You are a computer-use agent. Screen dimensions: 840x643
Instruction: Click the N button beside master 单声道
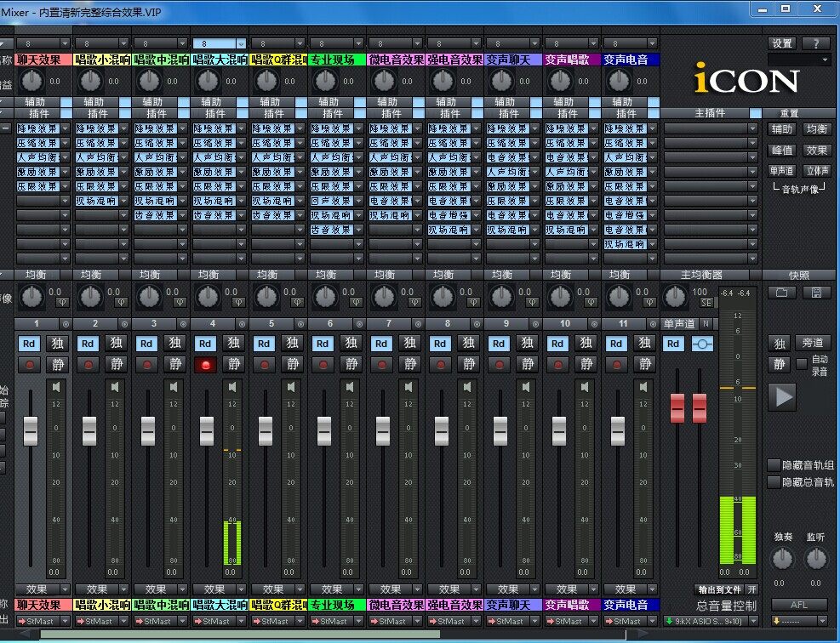coord(706,324)
